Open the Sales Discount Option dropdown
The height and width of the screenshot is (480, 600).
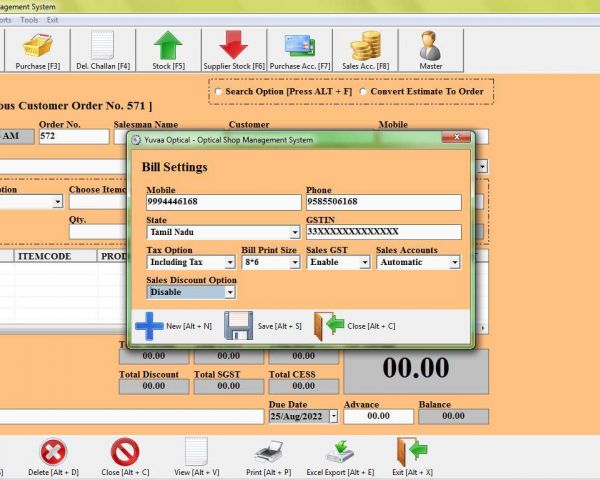(230, 292)
